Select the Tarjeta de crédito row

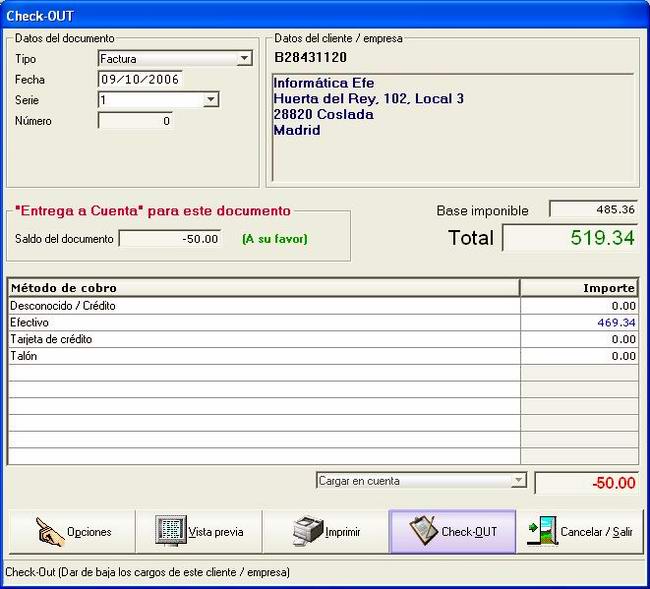coord(323,339)
